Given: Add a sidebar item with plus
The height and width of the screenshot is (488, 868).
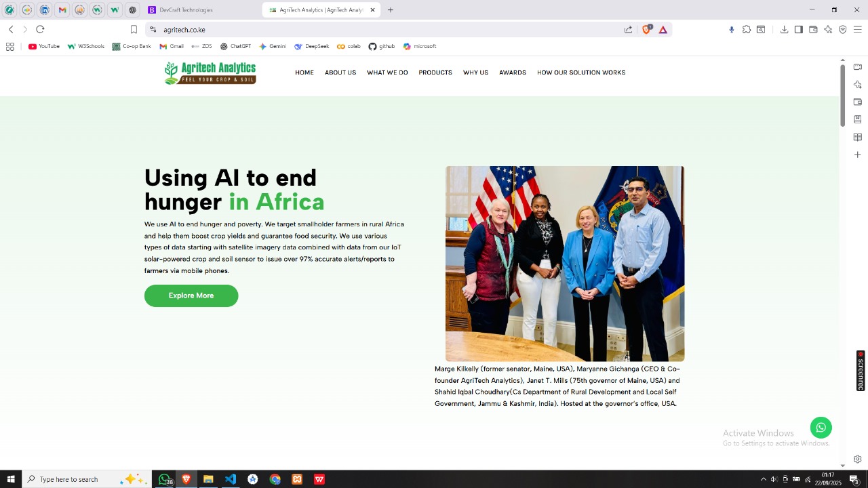Looking at the screenshot, I should (857, 155).
